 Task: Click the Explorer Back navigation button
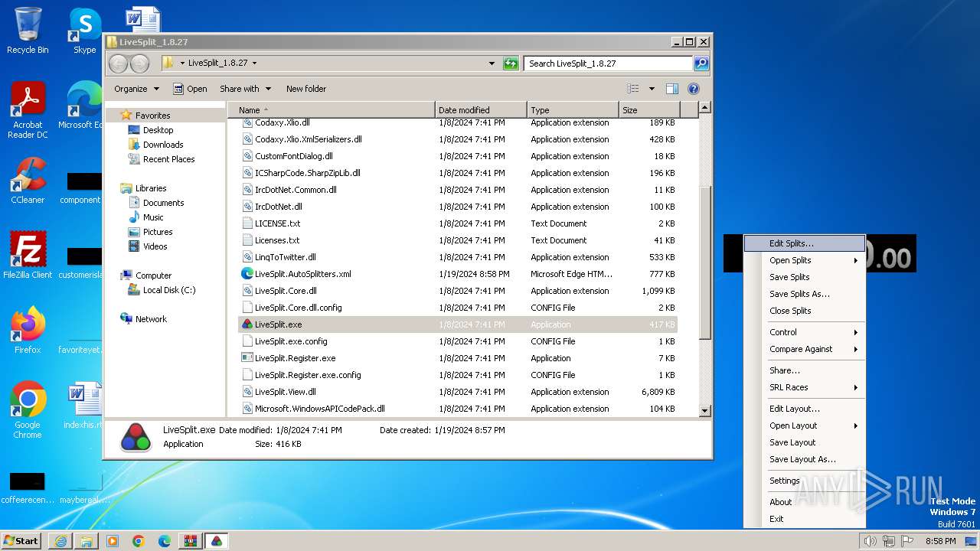118,64
